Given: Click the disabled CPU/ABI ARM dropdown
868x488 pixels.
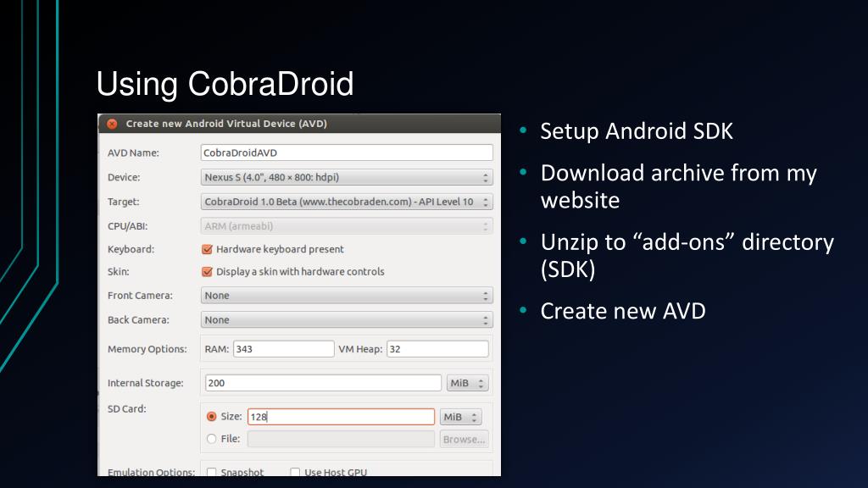Looking at the screenshot, I should click(x=347, y=225).
